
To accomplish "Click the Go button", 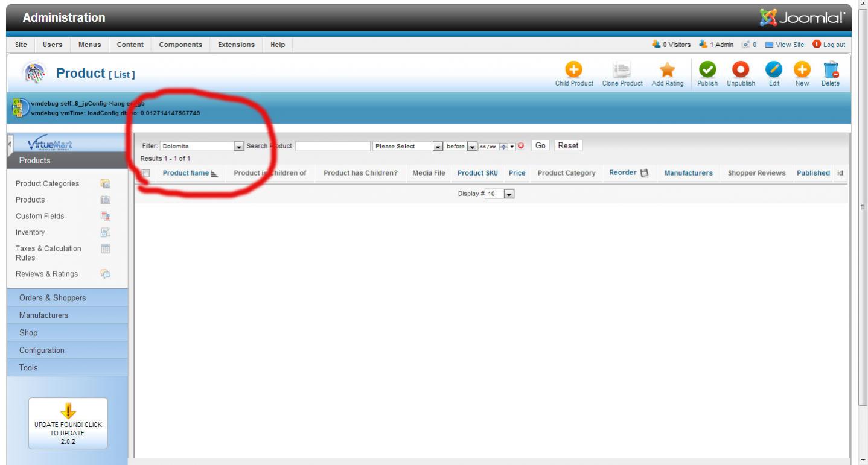I will point(540,145).
